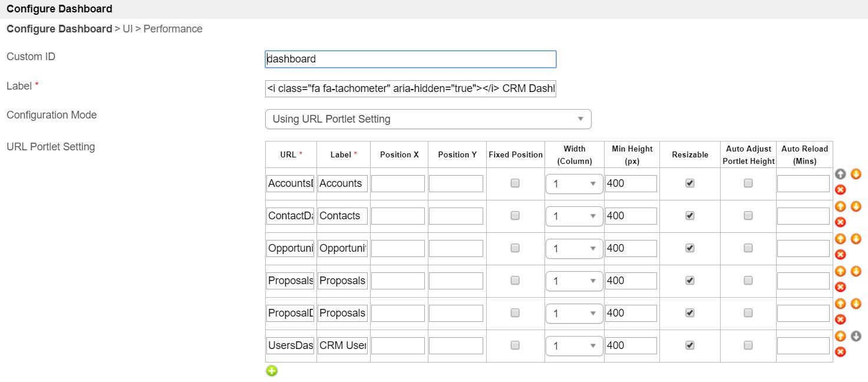Enable Fixed Position for Accounts row

pos(515,183)
